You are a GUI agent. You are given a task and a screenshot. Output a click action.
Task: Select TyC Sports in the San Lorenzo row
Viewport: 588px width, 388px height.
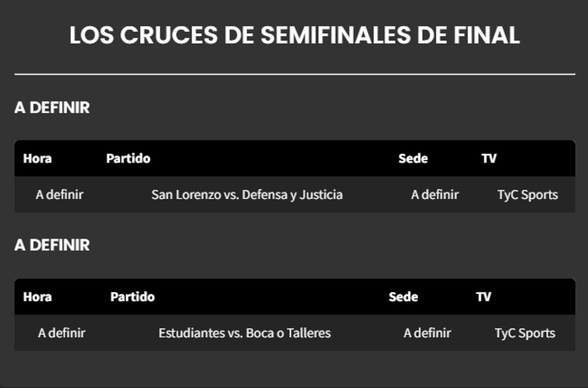coord(527,195)
